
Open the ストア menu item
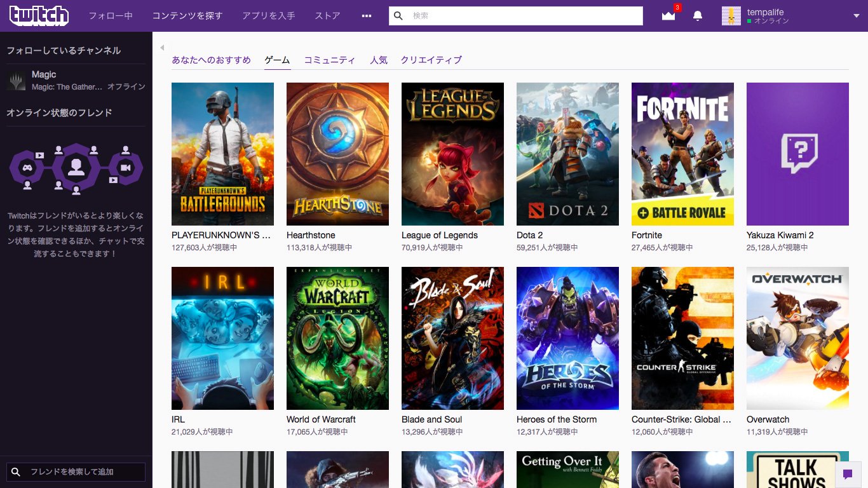pyautogui.click(x=327, y=16)
